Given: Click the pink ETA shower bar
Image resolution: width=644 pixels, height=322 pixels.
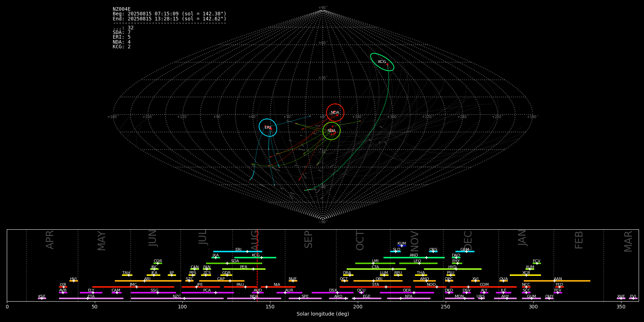Looking at the screenshot, I should 91,298.
